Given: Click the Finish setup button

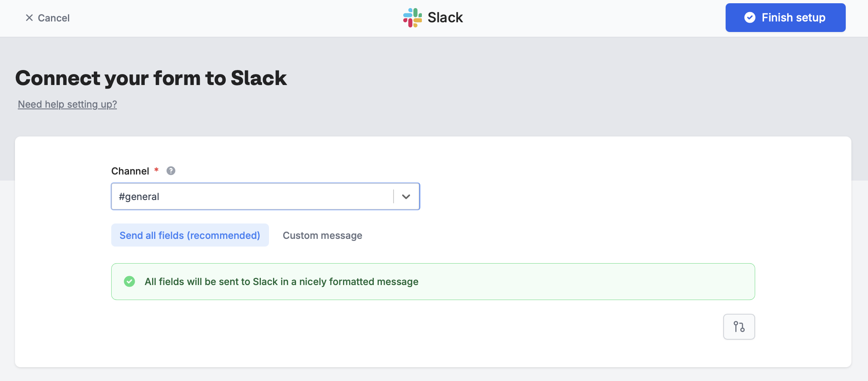Looking at the screenshot, I should pyautogui.click(x=785, y=17).
